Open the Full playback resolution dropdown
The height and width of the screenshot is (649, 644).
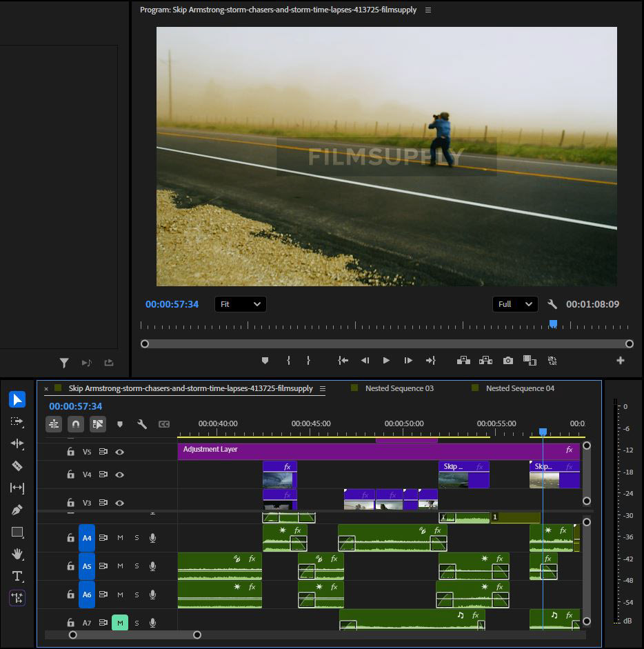click(515, 304)
